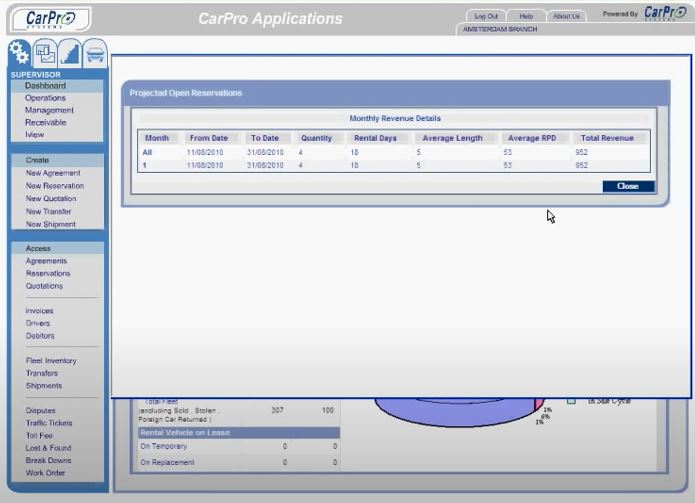This screenshot has width=695, height=503.
Task: Select Operations in Supervisor menu
Action: [x=45, y=98]
